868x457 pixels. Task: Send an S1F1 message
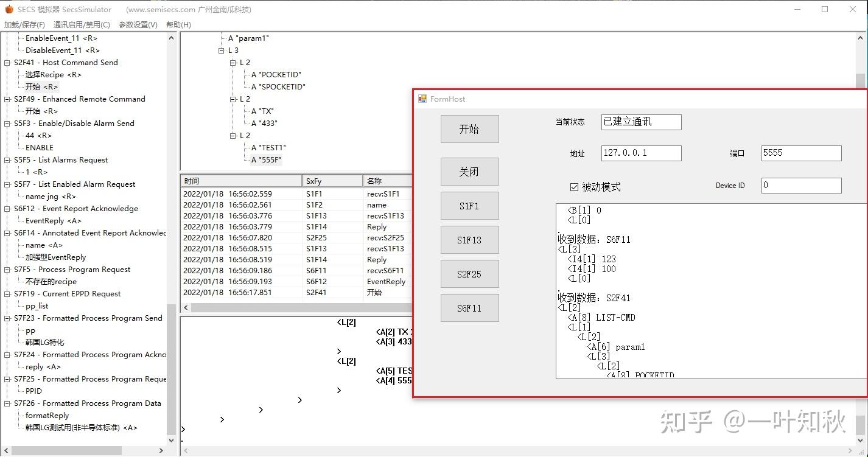pyautogui.click(x=469, y=206)
